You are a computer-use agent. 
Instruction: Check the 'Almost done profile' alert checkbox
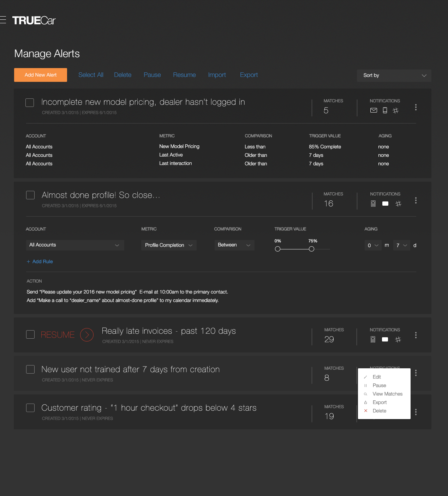pos(30,195)
